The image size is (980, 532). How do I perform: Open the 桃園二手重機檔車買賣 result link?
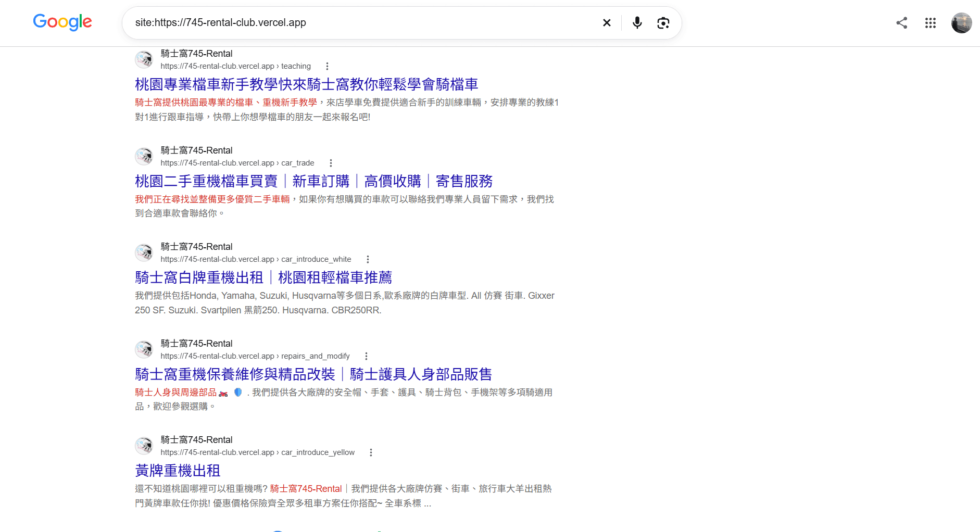313,181
